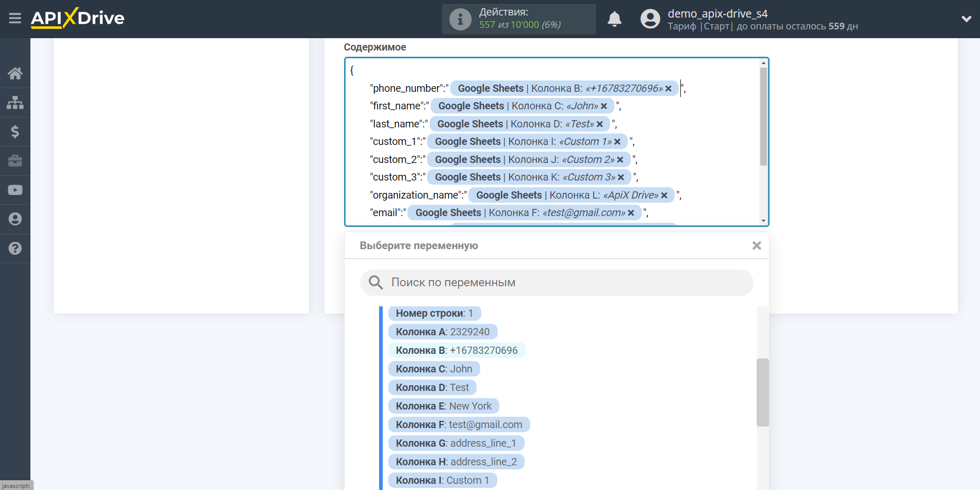Remove the Колонка K custom_3 tag
This screenshot has width=980, height=490.
click(621, 177)
